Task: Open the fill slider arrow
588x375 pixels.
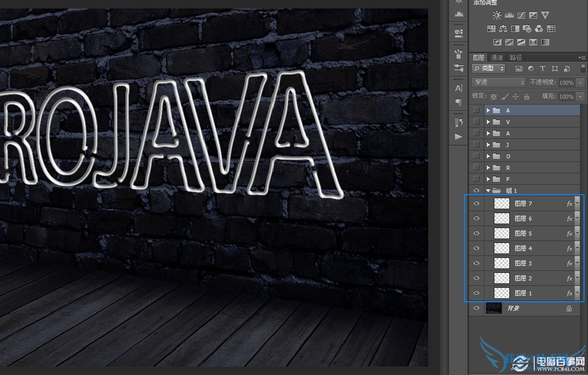Action: 581,97
